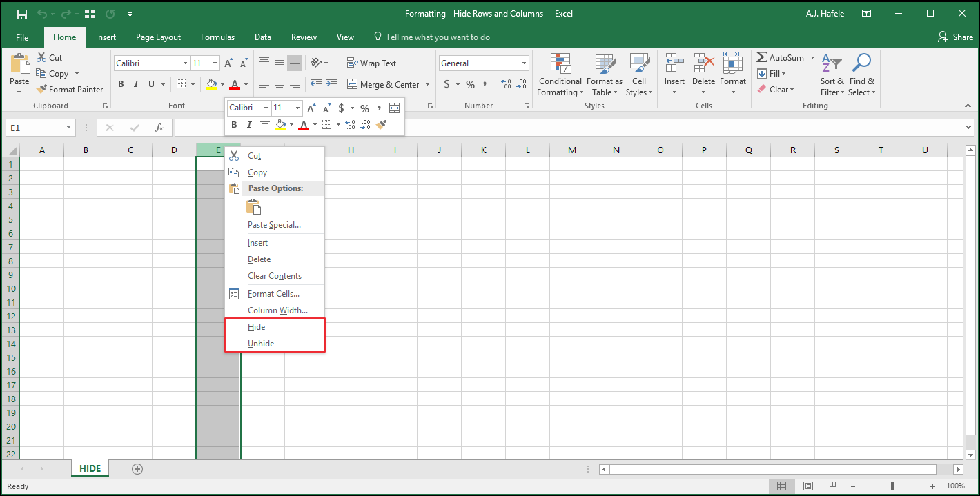Image resolution: width=980 pixels, height=496 pixels.
Task: Click ribbon Fill Color yellow bucket
Action: pyautogui.click(x=211, y=84)
